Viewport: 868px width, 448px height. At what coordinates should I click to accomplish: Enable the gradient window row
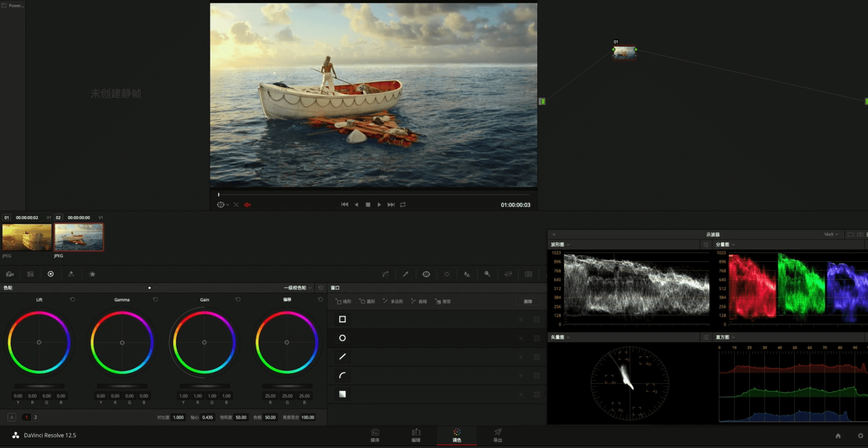(x=342, y=394)
